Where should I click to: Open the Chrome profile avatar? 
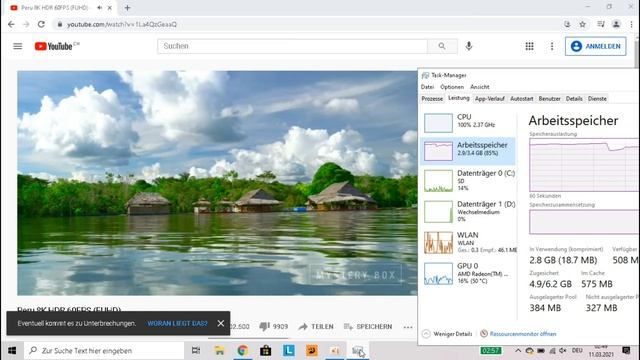(616, 24)
